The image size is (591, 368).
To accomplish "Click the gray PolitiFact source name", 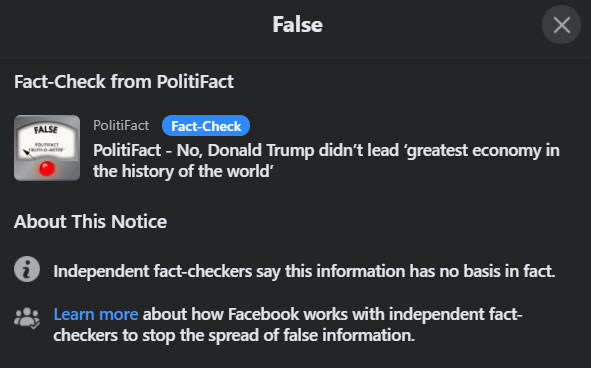I will click(x=121, y=125).
